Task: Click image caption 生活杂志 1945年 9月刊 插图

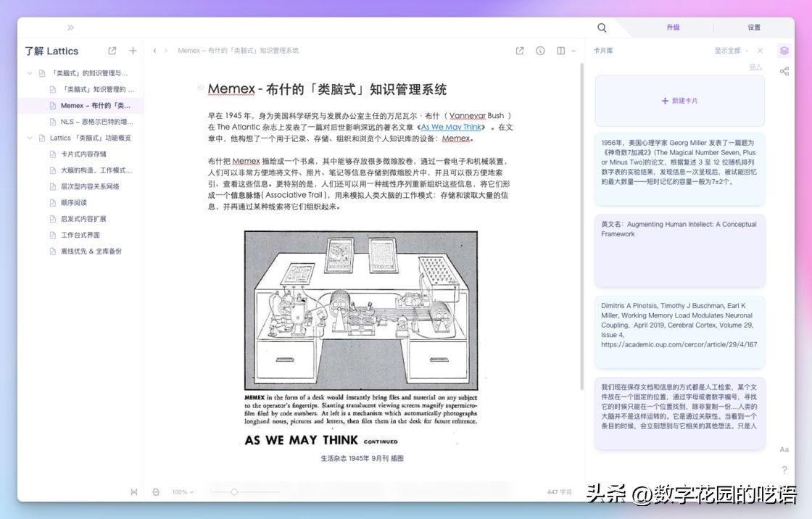Action: tap(362, 458)
